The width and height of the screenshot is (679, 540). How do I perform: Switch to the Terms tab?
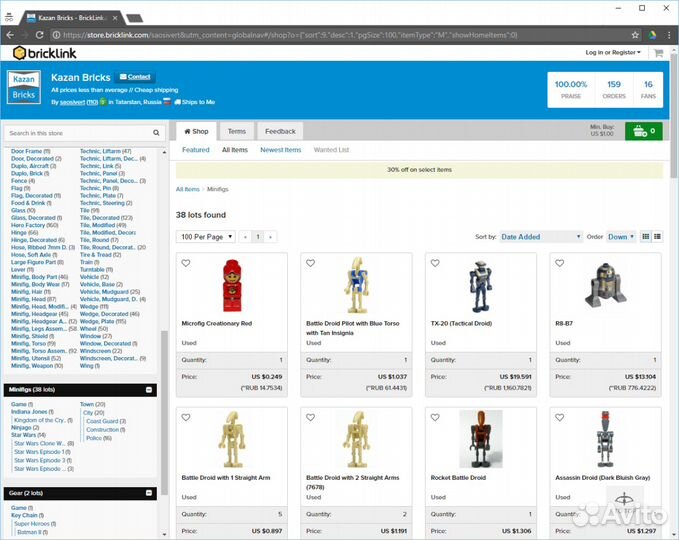click(x=237, y=131)
